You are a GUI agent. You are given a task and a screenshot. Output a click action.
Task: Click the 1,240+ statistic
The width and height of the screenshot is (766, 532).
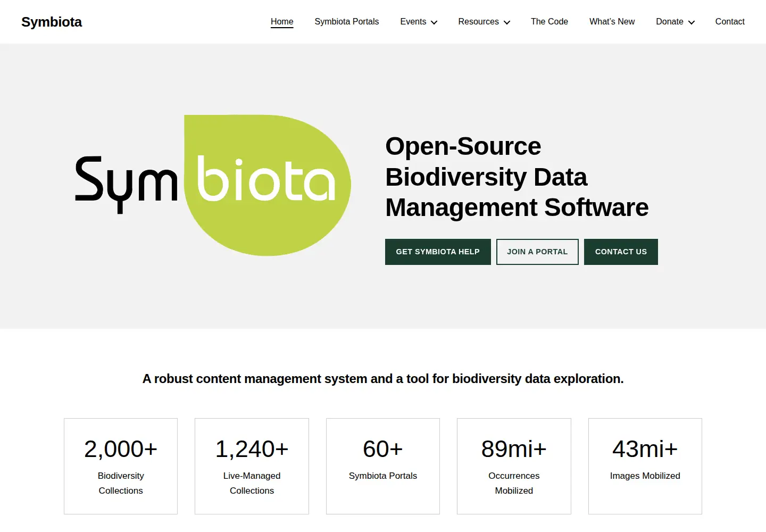252,449
